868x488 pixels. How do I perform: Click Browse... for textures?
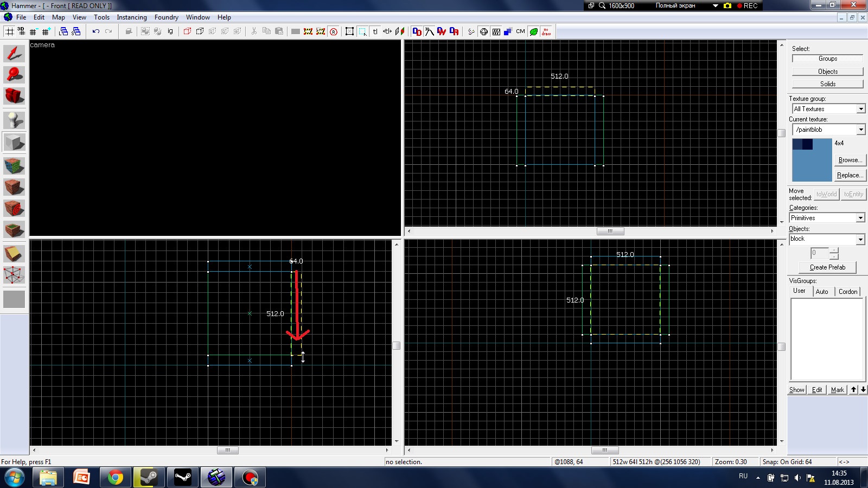click(850, 160)
